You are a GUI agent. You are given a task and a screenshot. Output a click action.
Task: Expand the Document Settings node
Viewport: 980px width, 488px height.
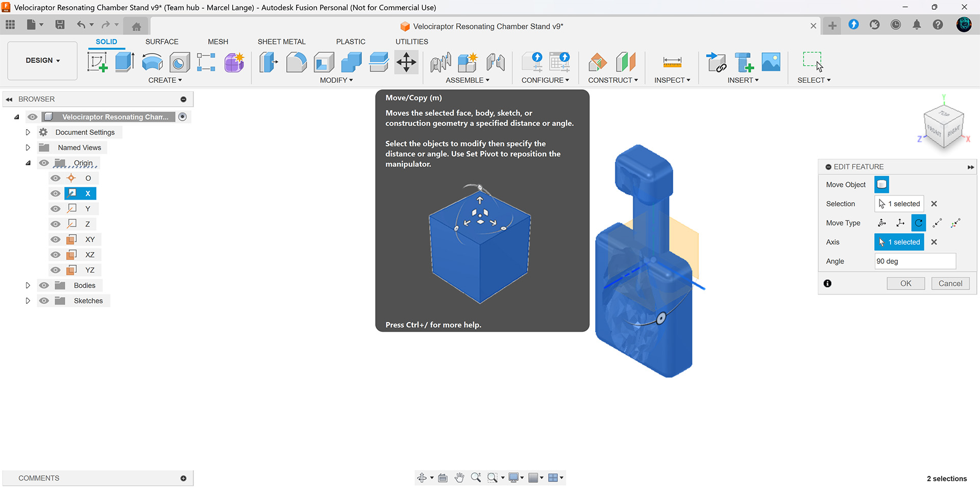point(28,132)
